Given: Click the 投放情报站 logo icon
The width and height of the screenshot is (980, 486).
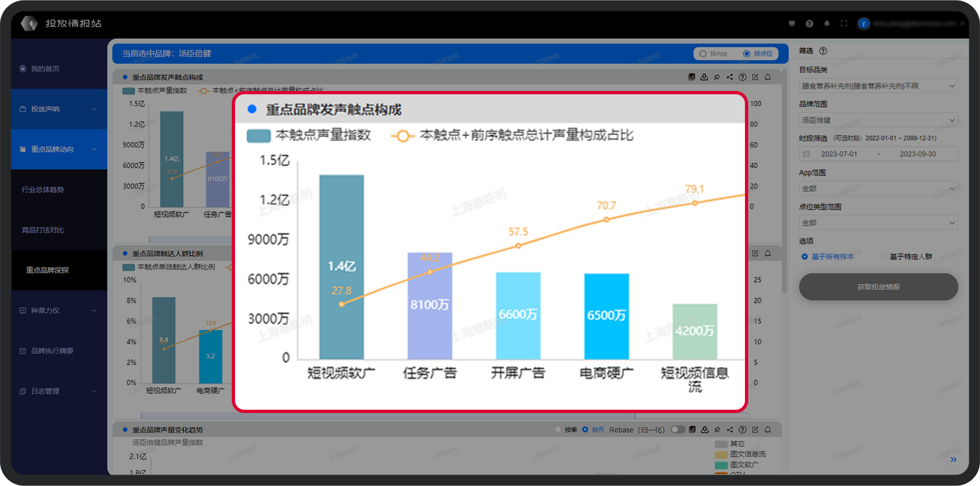Looking at the screenshot, I should (x=29, y=23).
